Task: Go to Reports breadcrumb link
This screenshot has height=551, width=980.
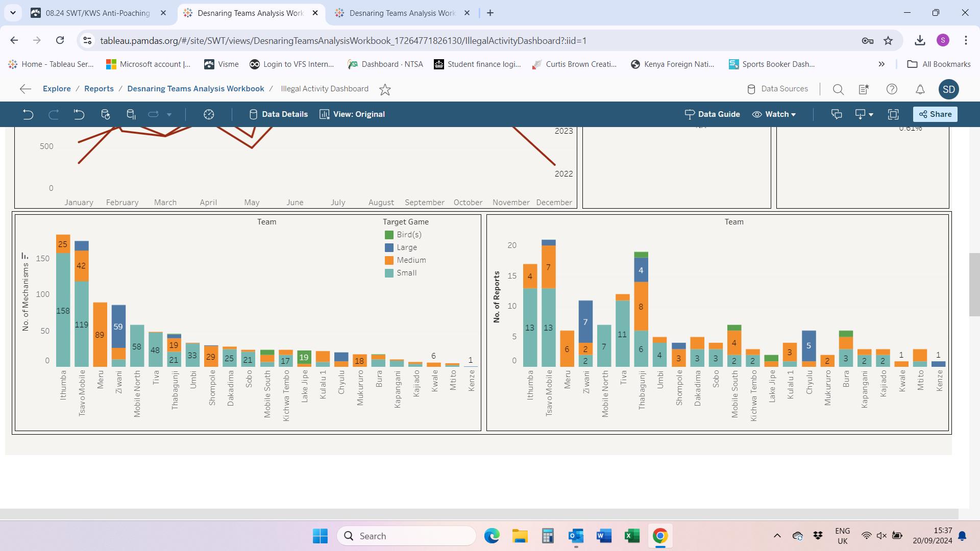Action: tap(99, 89)
